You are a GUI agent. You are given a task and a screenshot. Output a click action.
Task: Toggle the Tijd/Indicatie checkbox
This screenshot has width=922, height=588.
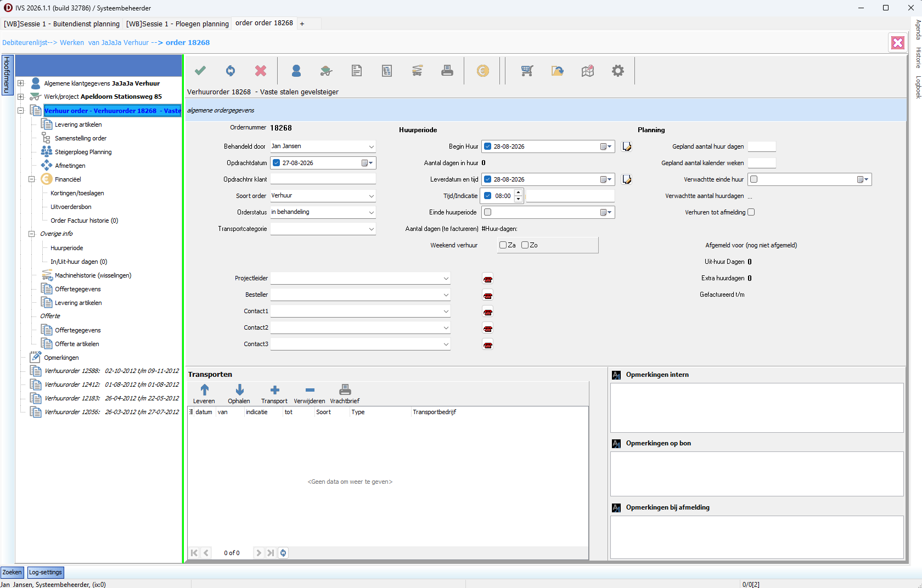point(487,196)
